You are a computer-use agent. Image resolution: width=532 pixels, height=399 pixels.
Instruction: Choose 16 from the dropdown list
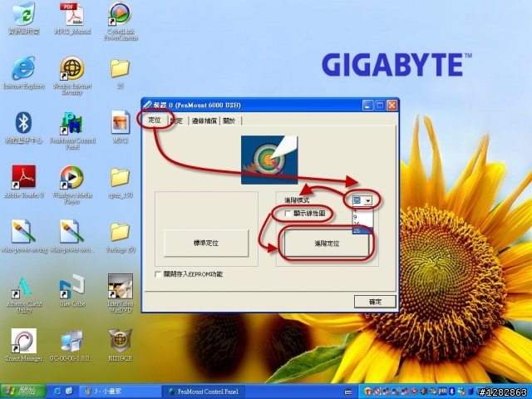point(362,224)
